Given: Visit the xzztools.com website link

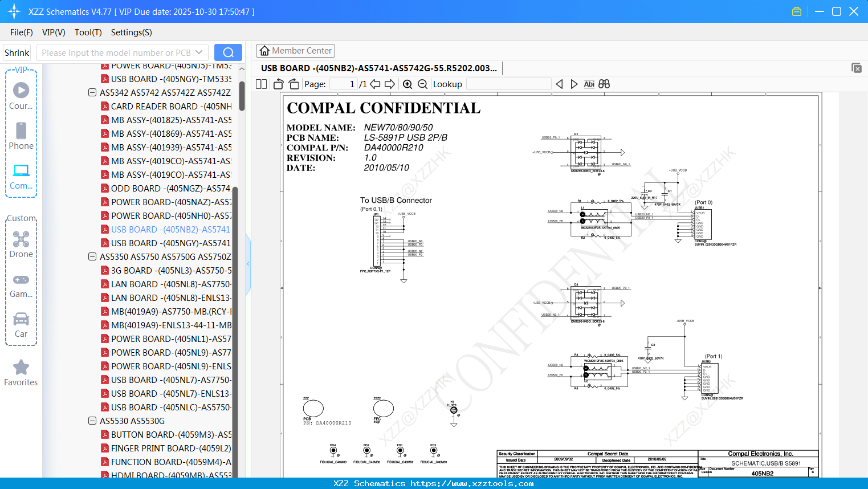Looking at the screenshot, I should 472,483.
